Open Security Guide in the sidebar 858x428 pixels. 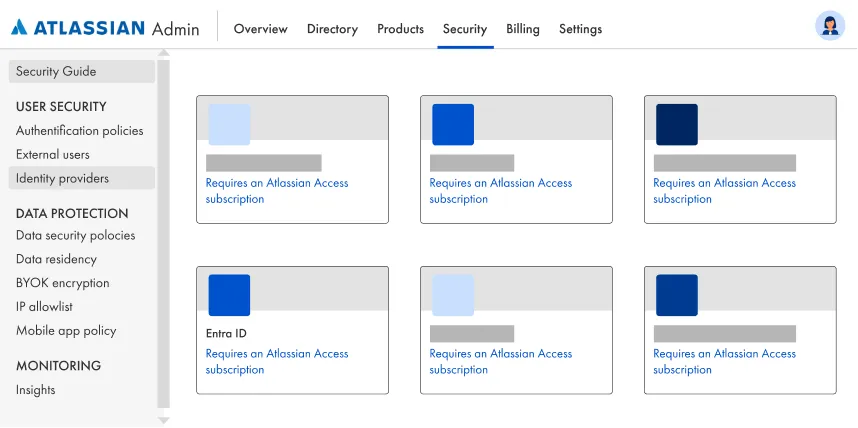point(82,72)
